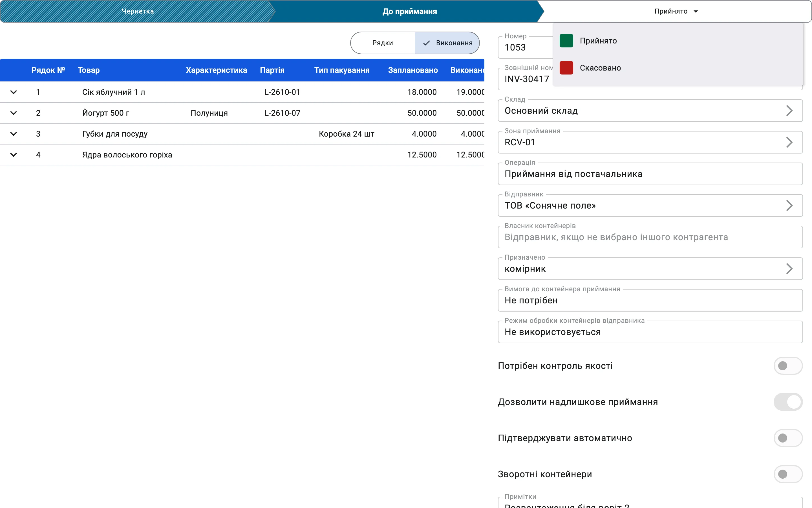Click the Коробка 24 шт packaging cell
The image size is (812, 508).
coord(346,134)
